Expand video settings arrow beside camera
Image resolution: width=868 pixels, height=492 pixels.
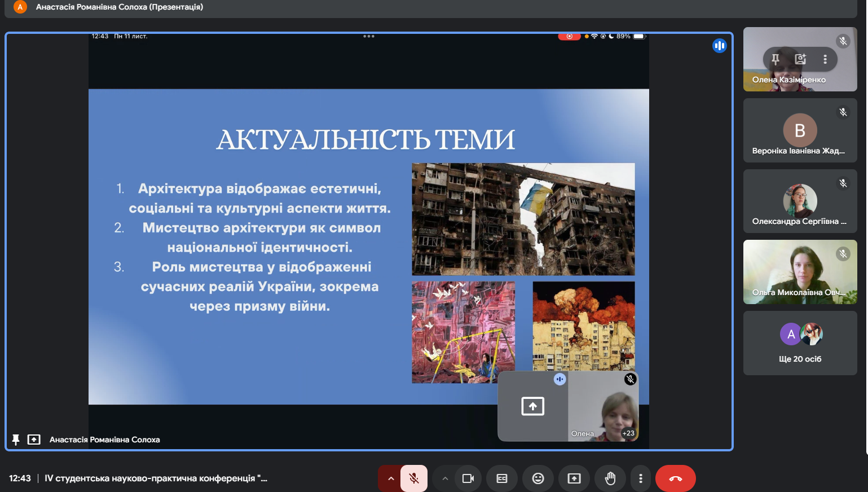[x=445, y=478]
